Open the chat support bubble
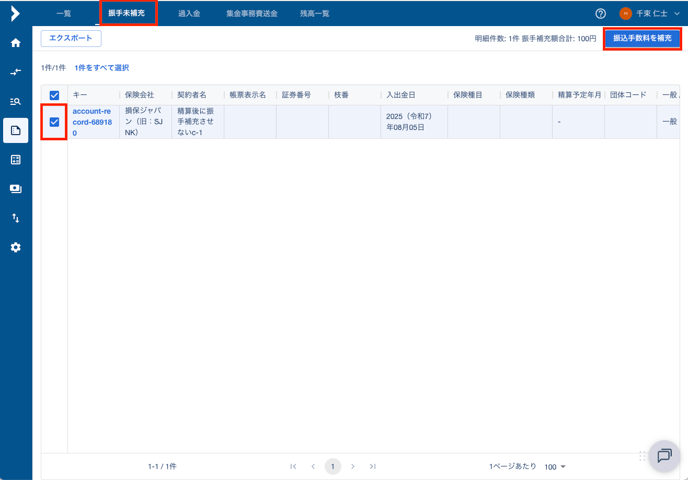Image resolution: width=688 pixels, height=480 pixels. [x=663, y=456]
